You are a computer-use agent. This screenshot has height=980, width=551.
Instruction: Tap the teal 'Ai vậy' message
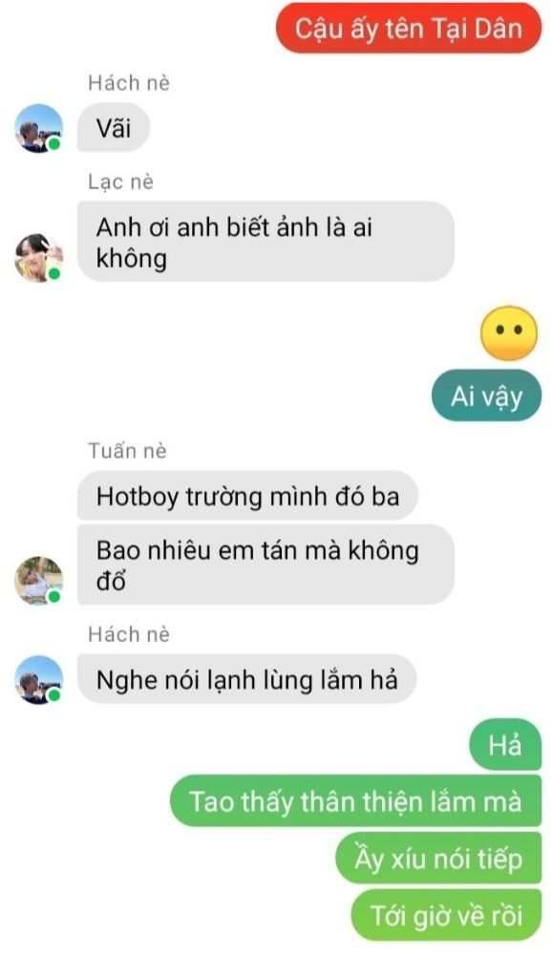click(x=487, y=395)
